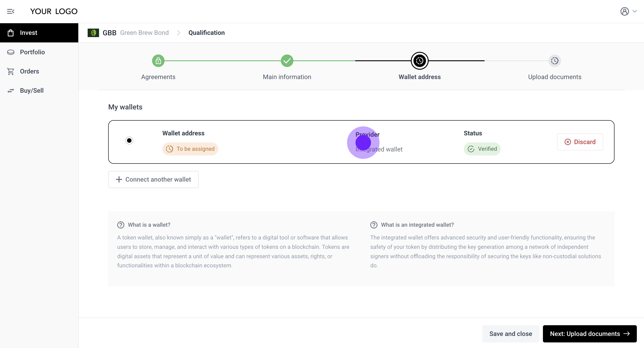Expand the account dropdown chevron
The image size is (644, 348).
coord(635,11)
